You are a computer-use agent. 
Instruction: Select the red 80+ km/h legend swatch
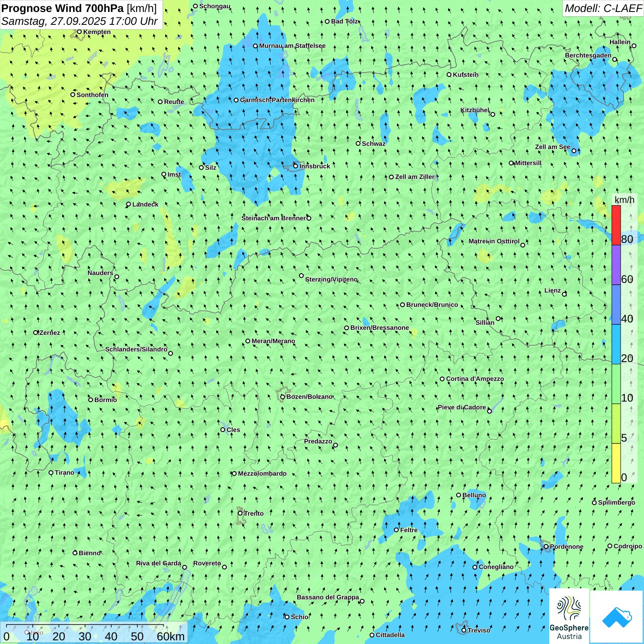(616, 225)
